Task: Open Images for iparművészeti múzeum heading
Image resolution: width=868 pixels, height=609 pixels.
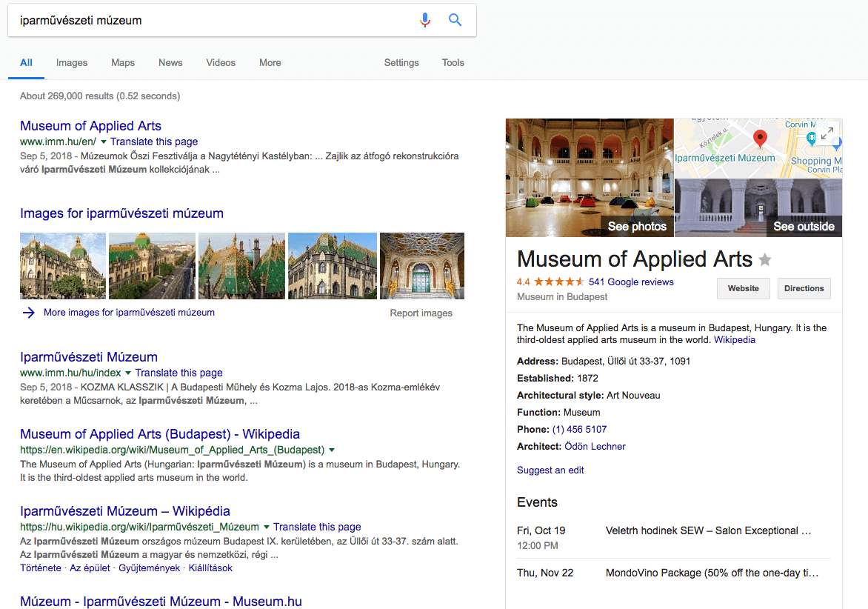Action: point(121,213)
